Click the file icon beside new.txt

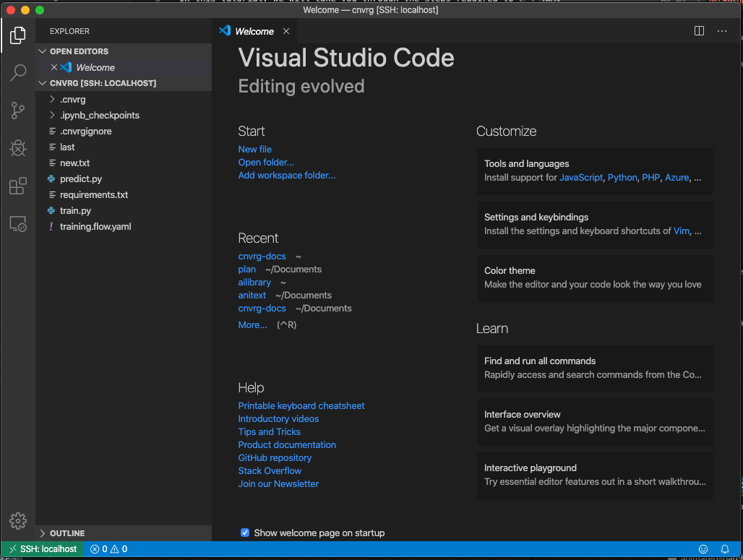52,163
